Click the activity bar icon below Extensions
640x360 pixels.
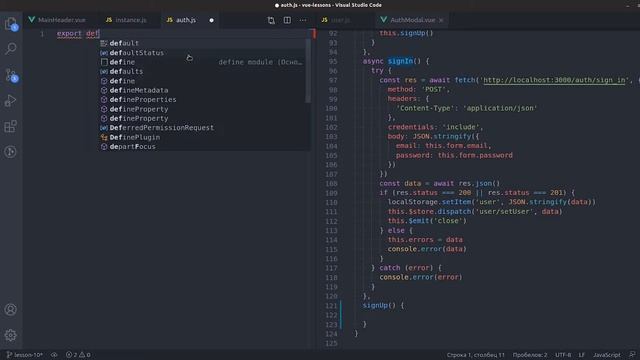click(11, 152)
